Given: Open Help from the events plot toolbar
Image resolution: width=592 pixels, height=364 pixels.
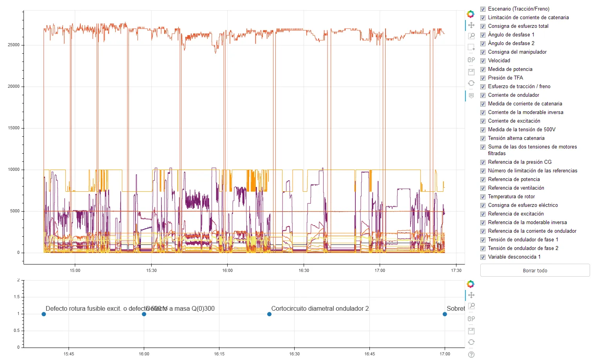Looking at the screenshot, I should 471,355.
